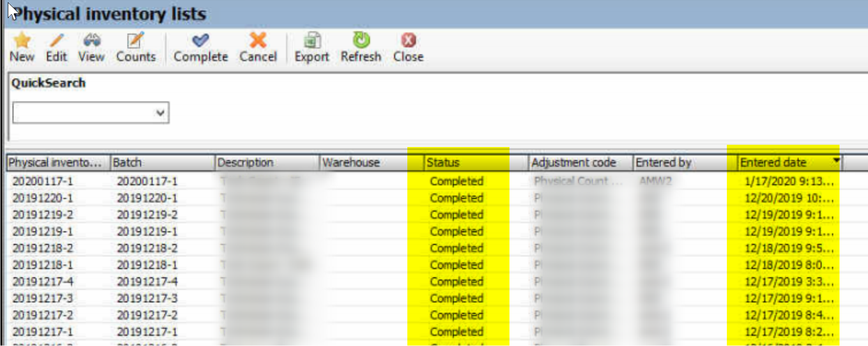
Task: Click Physical Count adjustment code cell
Action: tap(578, 182)
